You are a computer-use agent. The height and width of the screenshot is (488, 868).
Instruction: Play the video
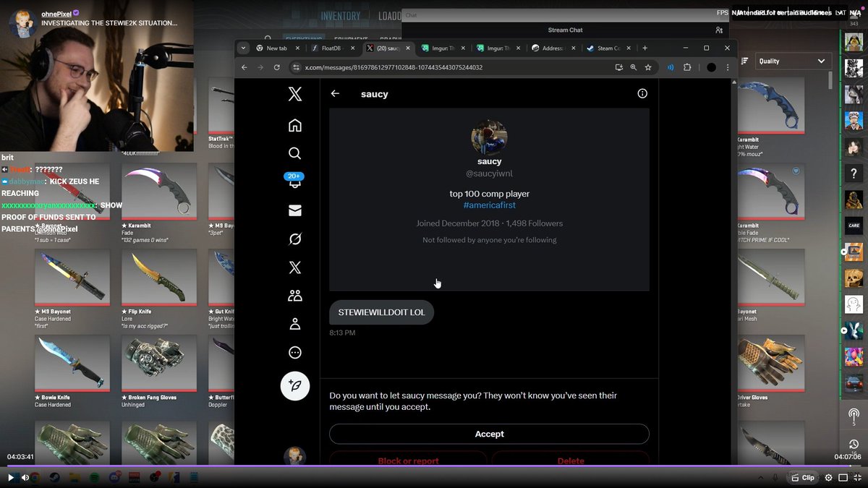pos(11,478)
